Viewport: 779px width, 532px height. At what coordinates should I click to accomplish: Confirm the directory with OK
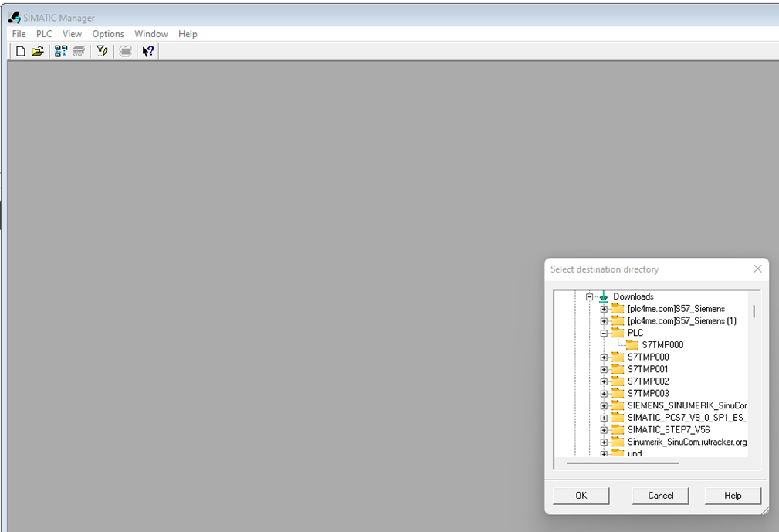pyautogui.click(x=581, y=495)
